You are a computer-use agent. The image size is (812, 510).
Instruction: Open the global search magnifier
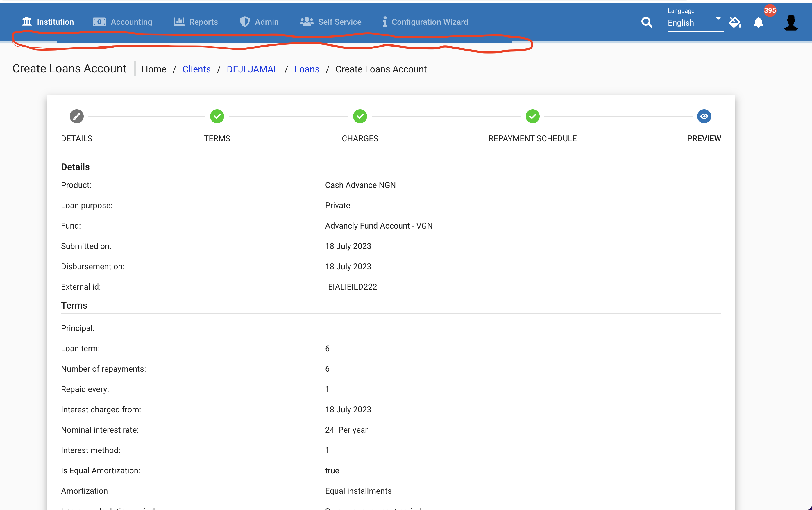(x=647, y=22)
